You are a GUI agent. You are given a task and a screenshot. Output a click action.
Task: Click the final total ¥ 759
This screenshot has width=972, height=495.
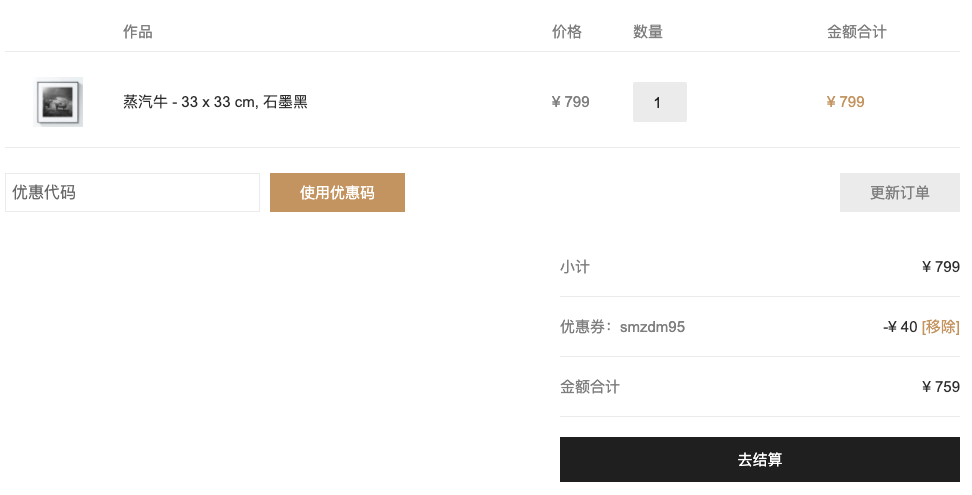pyautogui.click(x=940, y=387)
